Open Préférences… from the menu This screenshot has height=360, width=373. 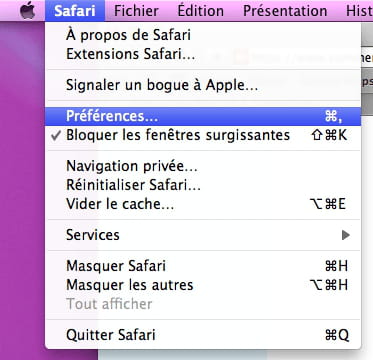pyautogui.click(x=203, y=116)
